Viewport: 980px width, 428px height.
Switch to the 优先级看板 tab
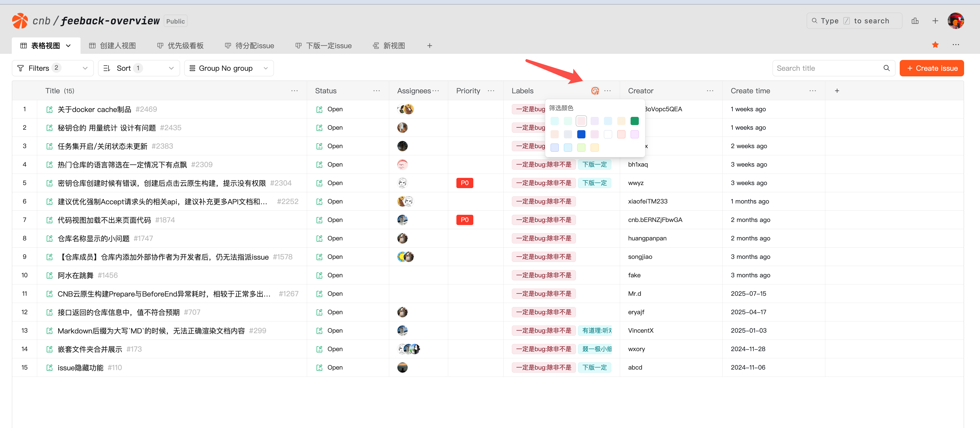[x=180, y=46]
